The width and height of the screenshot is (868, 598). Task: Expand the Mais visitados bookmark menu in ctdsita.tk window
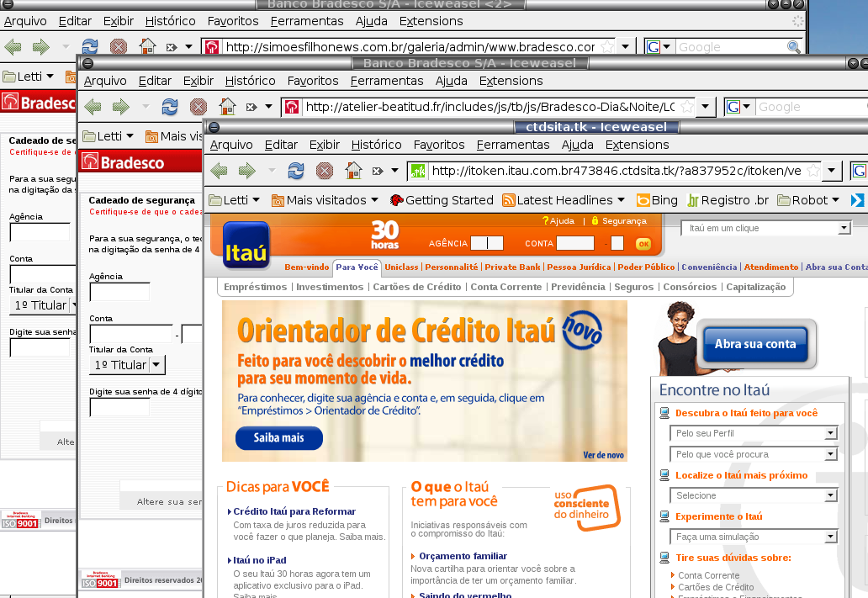[x=325, y=200]
